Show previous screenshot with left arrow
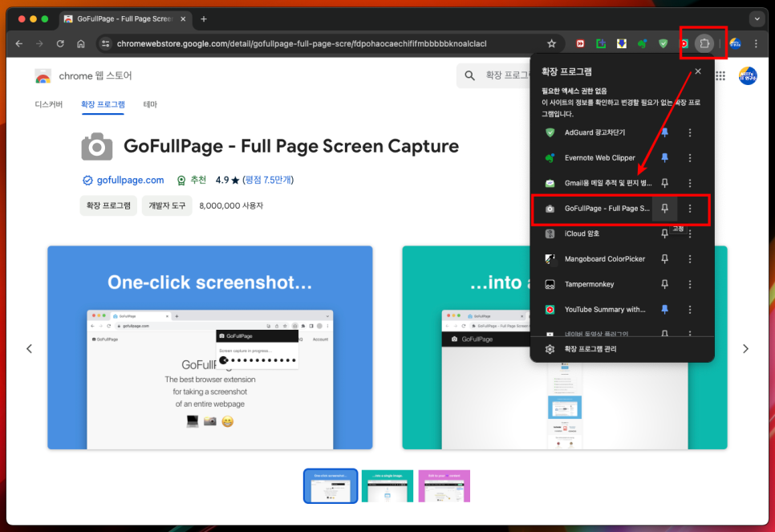The image size is (775, 532). 29,349
